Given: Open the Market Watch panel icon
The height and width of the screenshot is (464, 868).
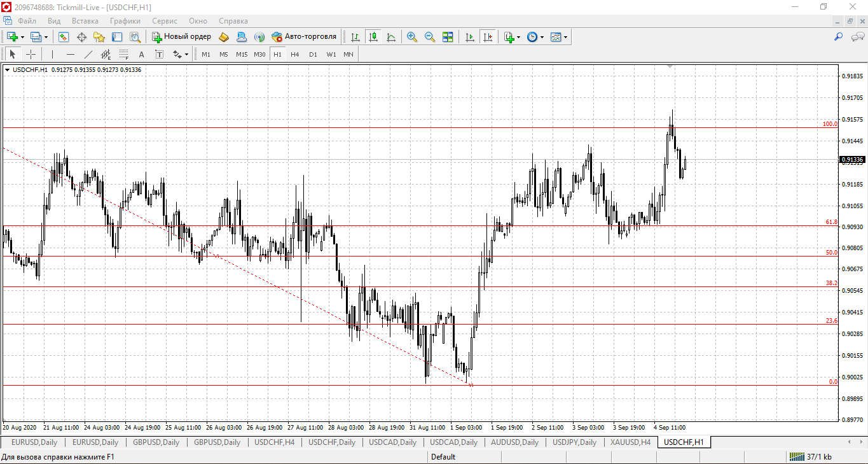Looking at the screenshot, I should click(x=64, y=37).
